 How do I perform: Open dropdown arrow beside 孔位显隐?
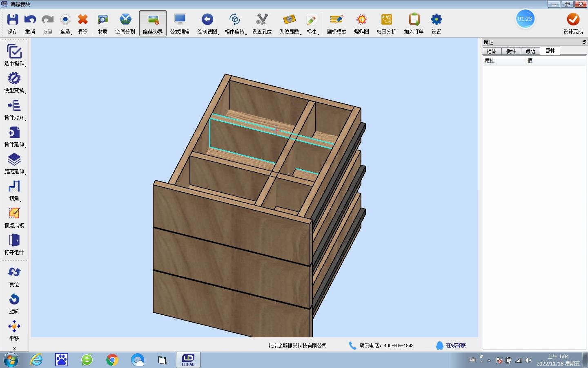click(x=301, y=34)
